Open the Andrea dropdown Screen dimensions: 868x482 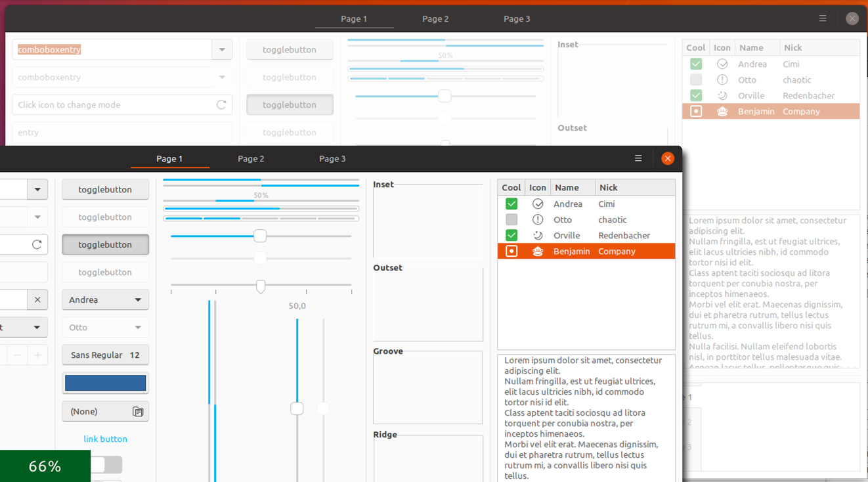(105, 299)
